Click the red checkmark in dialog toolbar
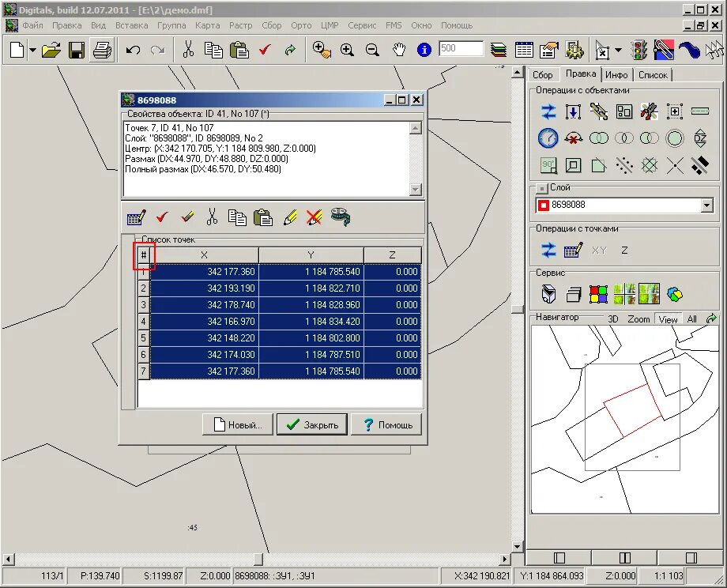The width and height of the screenshot is (727, 588). 162,217
